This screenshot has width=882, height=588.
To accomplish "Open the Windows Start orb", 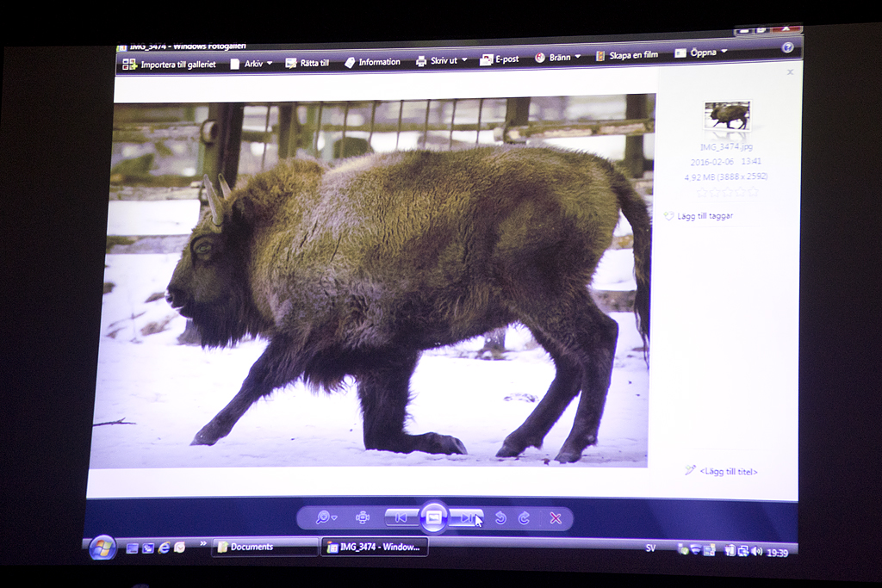I will (102, 548).
